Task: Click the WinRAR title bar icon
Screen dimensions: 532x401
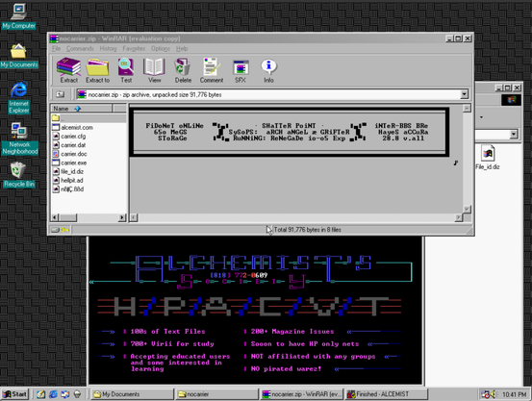Action: (54, 38)
